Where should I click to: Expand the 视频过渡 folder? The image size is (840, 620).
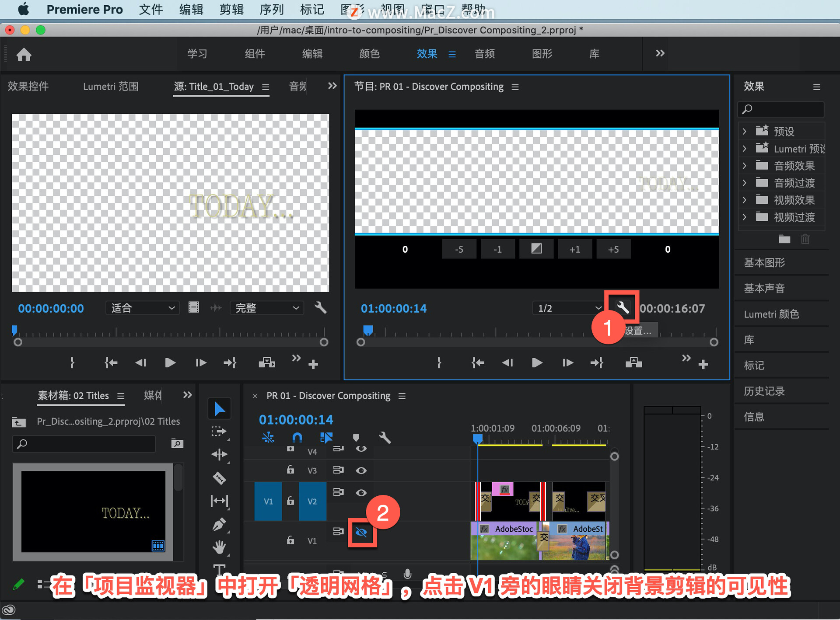[744, 217]
